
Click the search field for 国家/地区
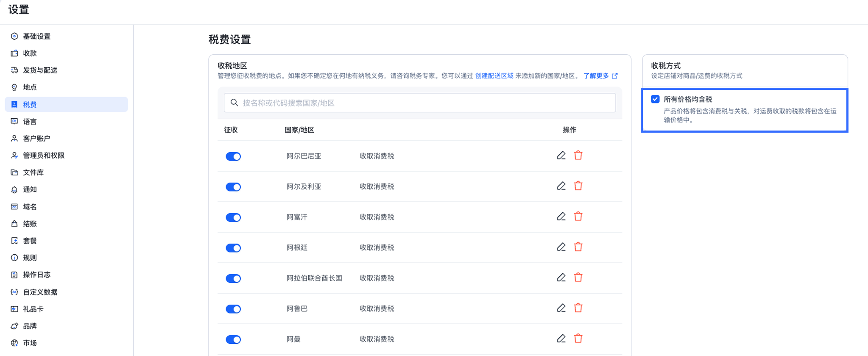point(420,103)
